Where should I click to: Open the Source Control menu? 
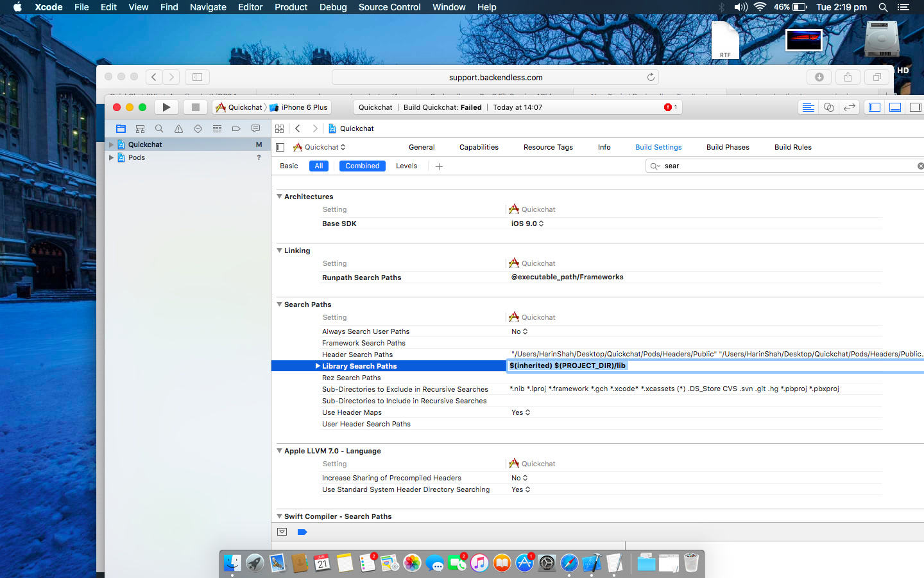pyautogui.click(x=389, y=7)
